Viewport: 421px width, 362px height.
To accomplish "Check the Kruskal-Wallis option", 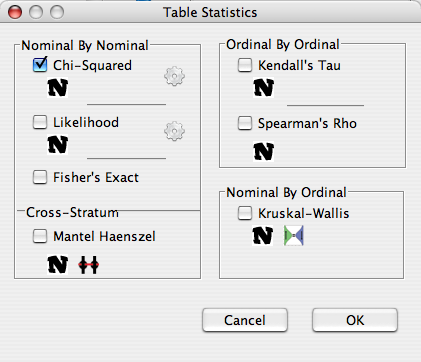I will 245,213.
